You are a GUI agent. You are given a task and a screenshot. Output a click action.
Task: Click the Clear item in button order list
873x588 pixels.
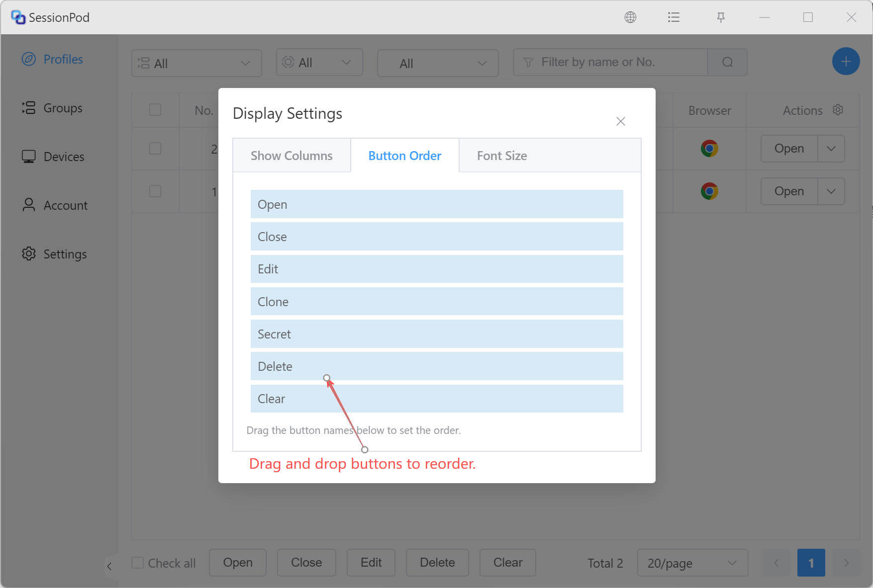coord(437,399)
